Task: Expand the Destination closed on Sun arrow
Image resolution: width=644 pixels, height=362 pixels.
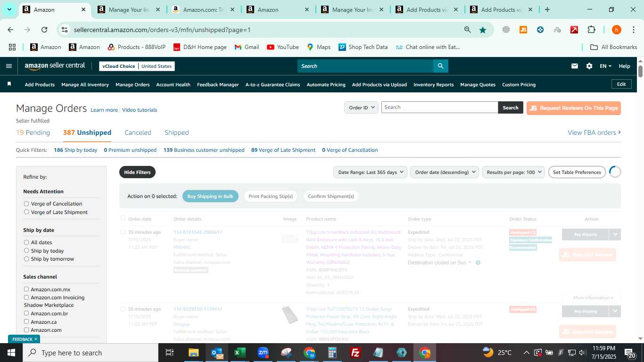Action: coord(470,263)
